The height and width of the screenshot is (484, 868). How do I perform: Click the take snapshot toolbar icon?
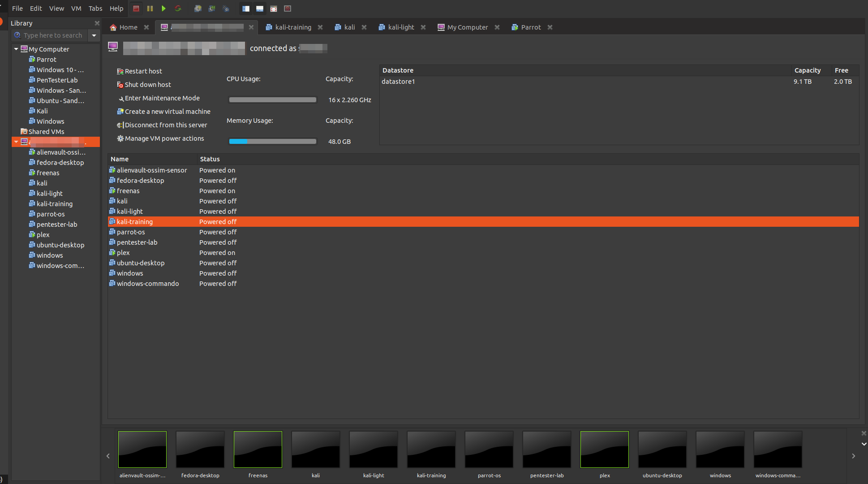(x=198, y=9)
